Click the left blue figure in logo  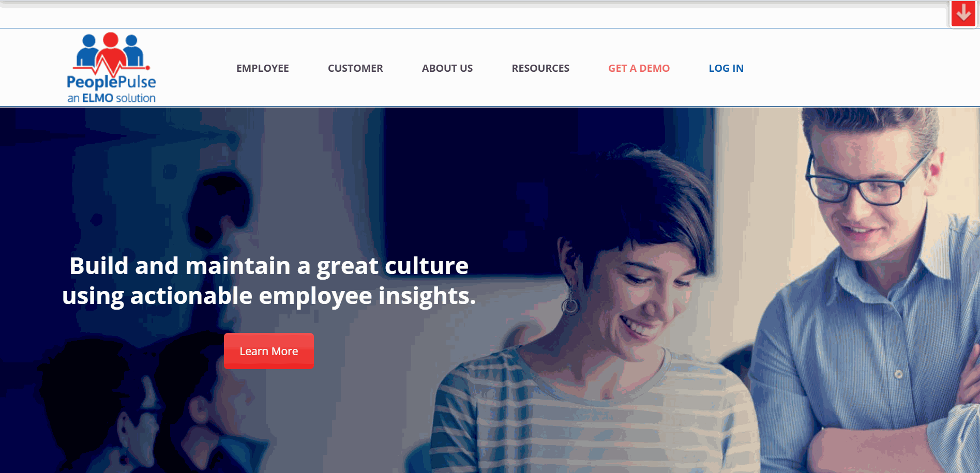point(88,51)
